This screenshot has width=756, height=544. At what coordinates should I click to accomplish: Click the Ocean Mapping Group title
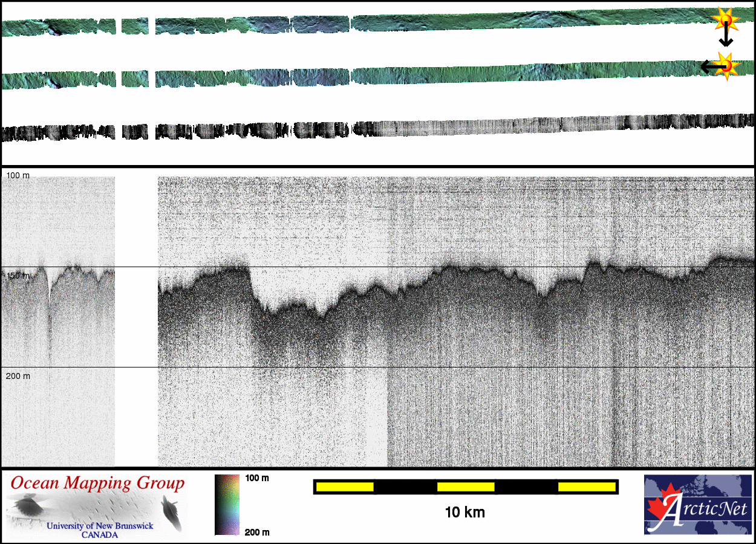click(97, 483)
